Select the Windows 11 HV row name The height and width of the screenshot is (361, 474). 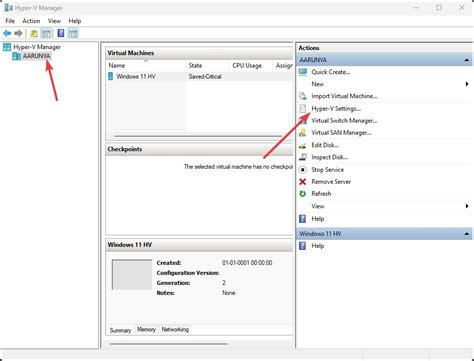tap(136, 76)
